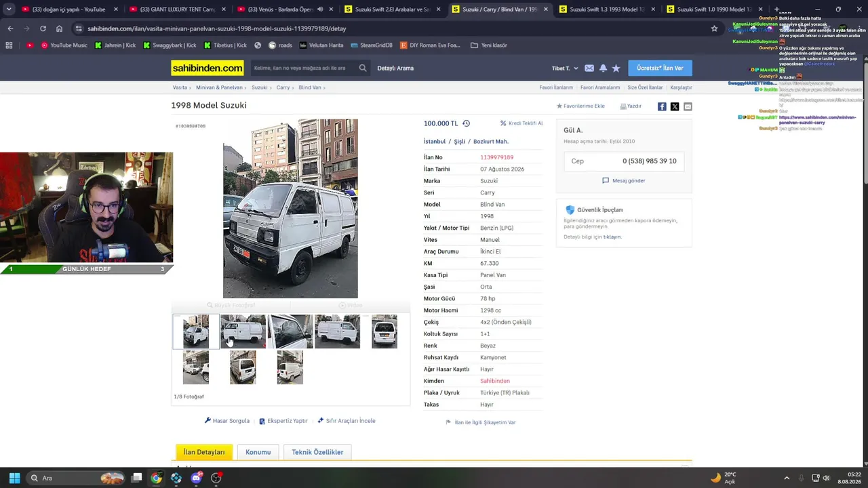Viewport: 868px width, 488px height.
Task: Click the price history clock icon
Action: pos(466,123)
